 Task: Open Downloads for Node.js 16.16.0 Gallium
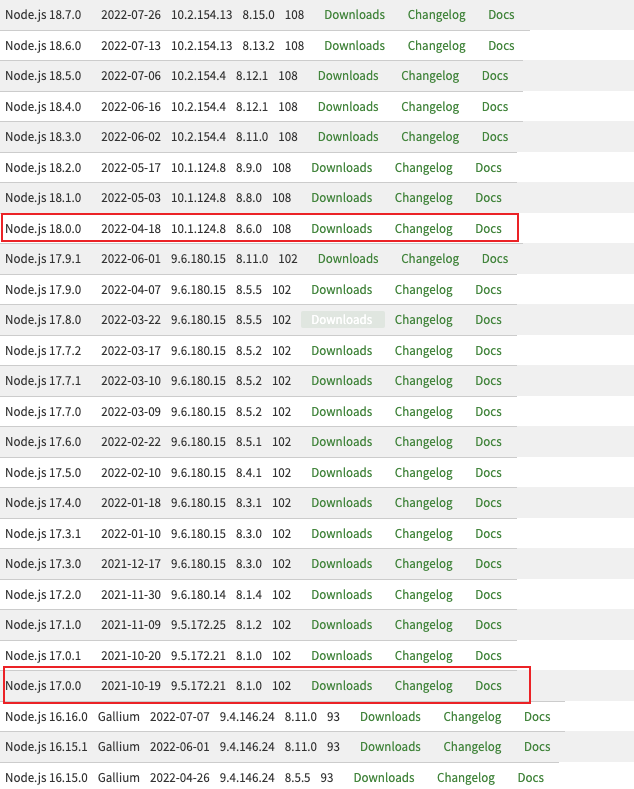[390, 717]
